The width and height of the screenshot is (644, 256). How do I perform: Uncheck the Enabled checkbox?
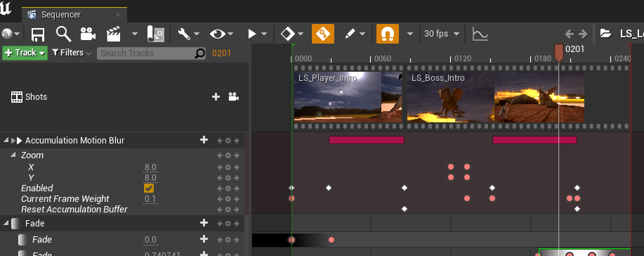(149, 188)
